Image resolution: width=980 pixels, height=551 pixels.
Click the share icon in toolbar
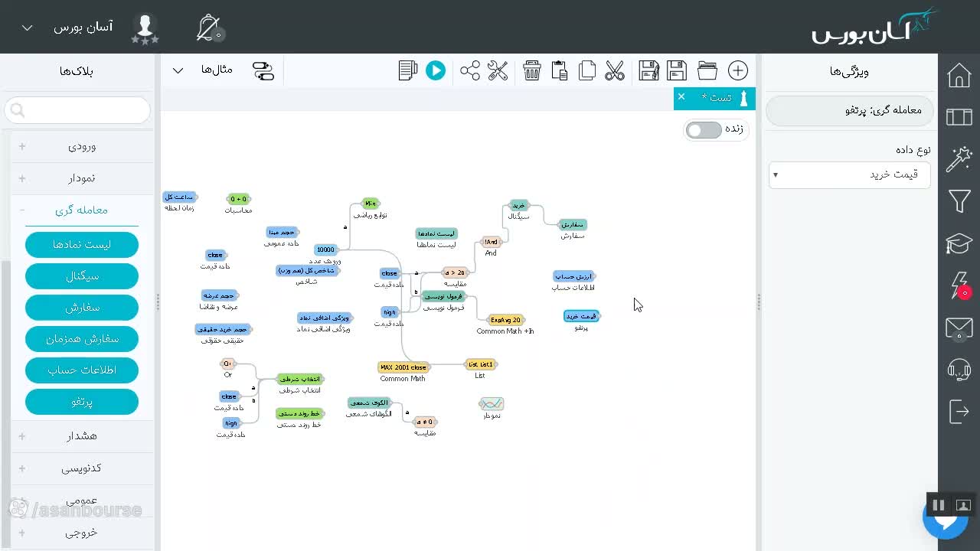click(x=470, y=70)
